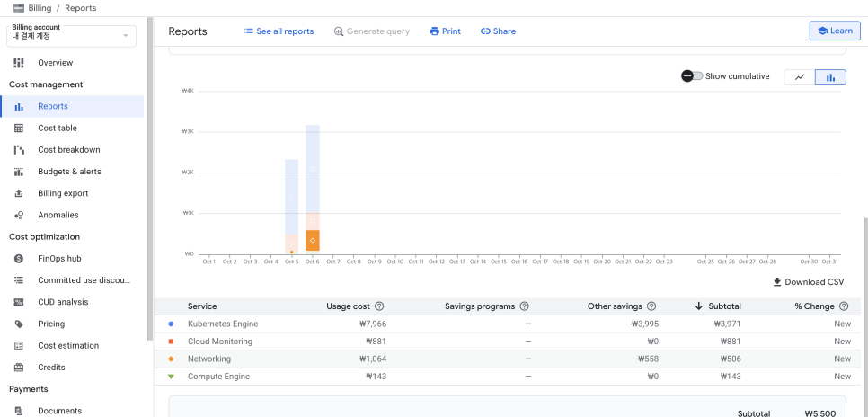Screen dimensions: 868x417
Task: Click the Usage cost help icon
Action: [x=379, y=306]
